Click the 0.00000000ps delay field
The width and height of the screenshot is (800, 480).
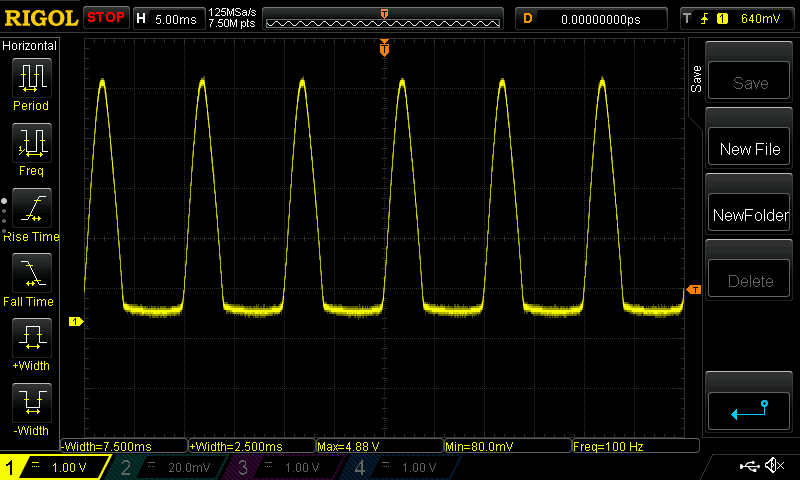601,19
